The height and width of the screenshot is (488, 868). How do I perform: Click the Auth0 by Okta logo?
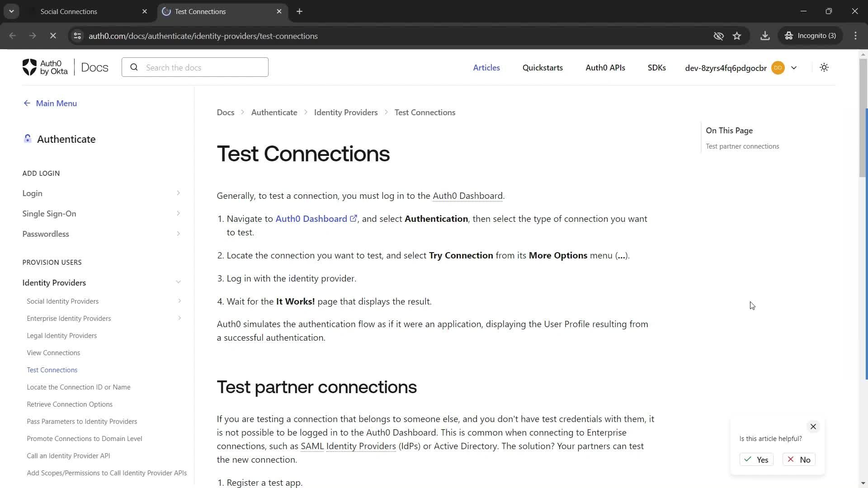coord(45,67)
